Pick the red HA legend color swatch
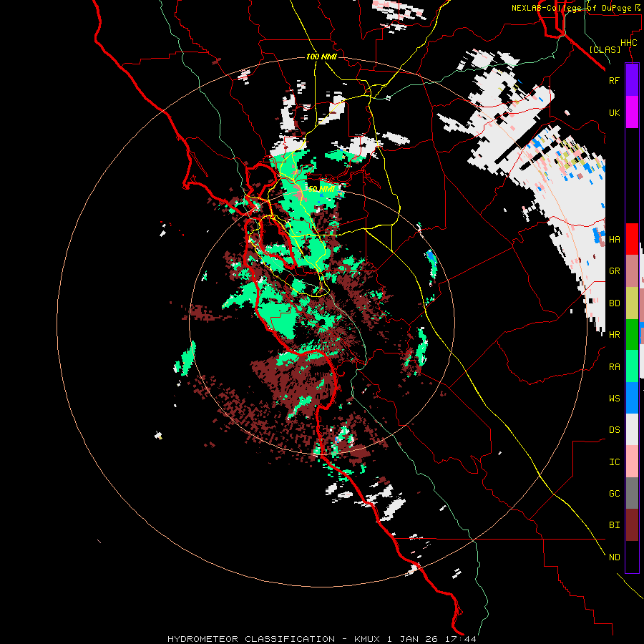This screenshot has height=644, width=644. (x=632, y=239)
